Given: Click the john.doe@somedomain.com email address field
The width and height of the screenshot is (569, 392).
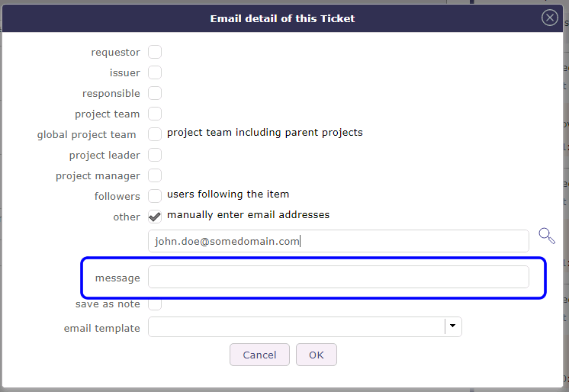Looking at the screenshot, I should (x=338, y=241).
